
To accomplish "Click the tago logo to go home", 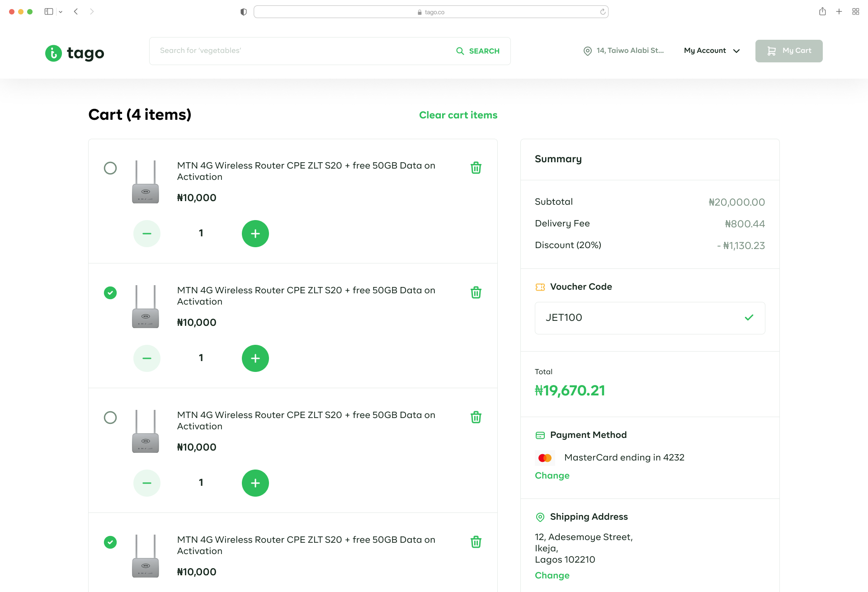I will point(74,53).
